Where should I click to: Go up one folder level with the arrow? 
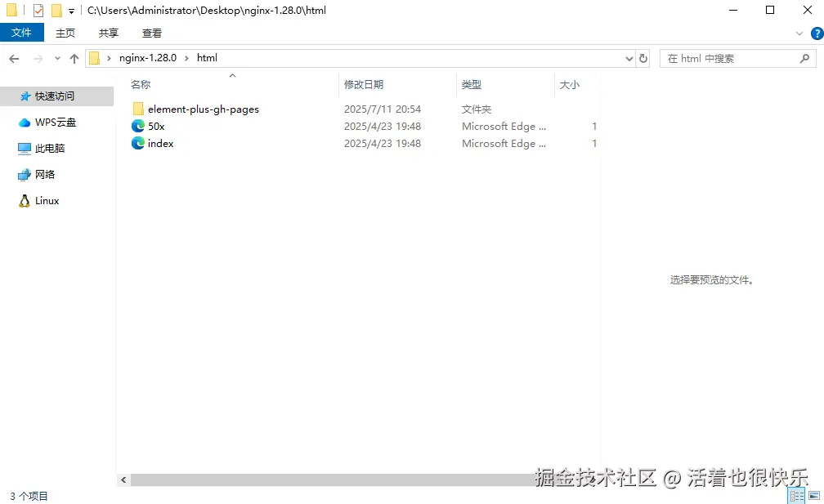click(74, 58)
